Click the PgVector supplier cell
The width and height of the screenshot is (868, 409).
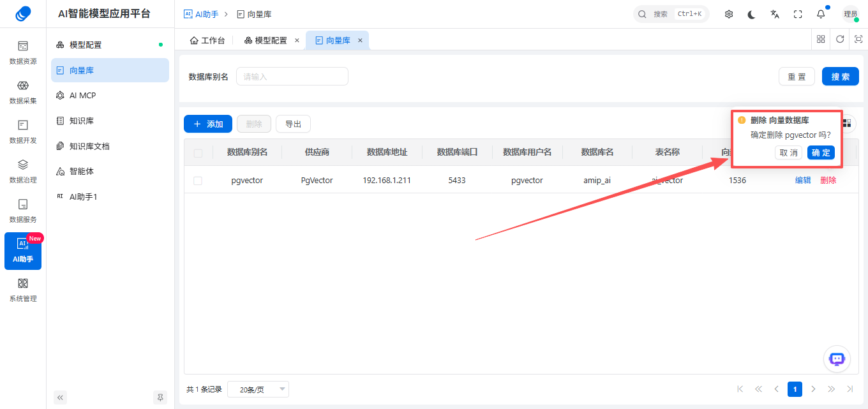pos(317,181)
